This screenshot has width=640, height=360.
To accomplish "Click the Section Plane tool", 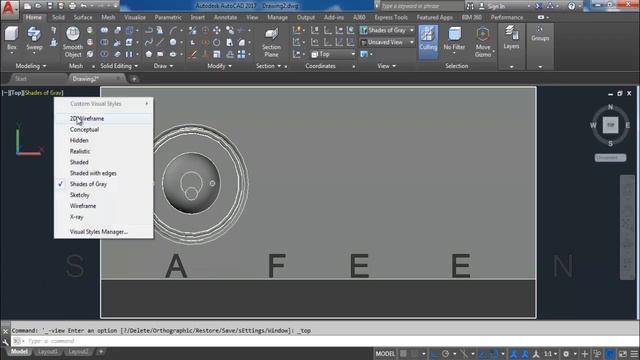I will pyautogui.click(x=271, y=42).
